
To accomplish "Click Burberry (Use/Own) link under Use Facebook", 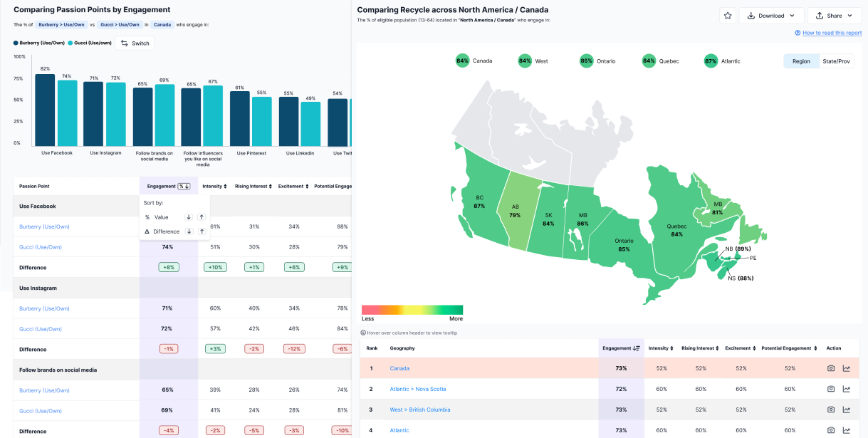I will coord(44,226).
